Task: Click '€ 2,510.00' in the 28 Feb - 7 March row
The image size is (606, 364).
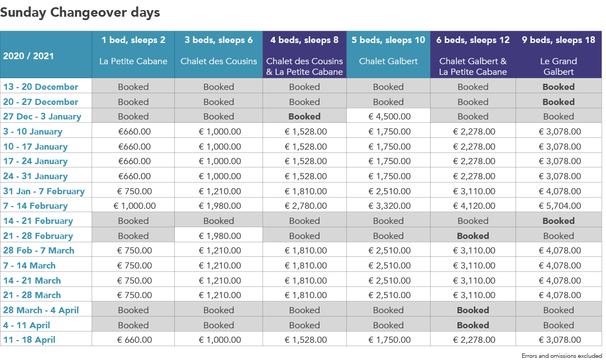Action: tap(390, 251)
